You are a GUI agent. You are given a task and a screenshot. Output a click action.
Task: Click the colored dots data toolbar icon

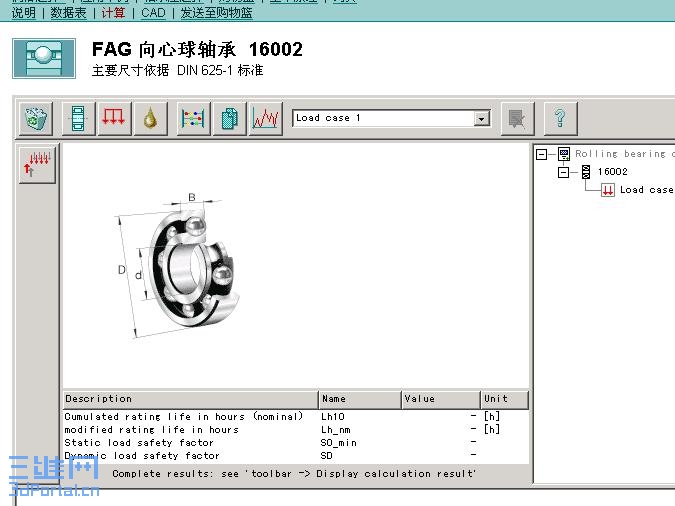(193, 118)
